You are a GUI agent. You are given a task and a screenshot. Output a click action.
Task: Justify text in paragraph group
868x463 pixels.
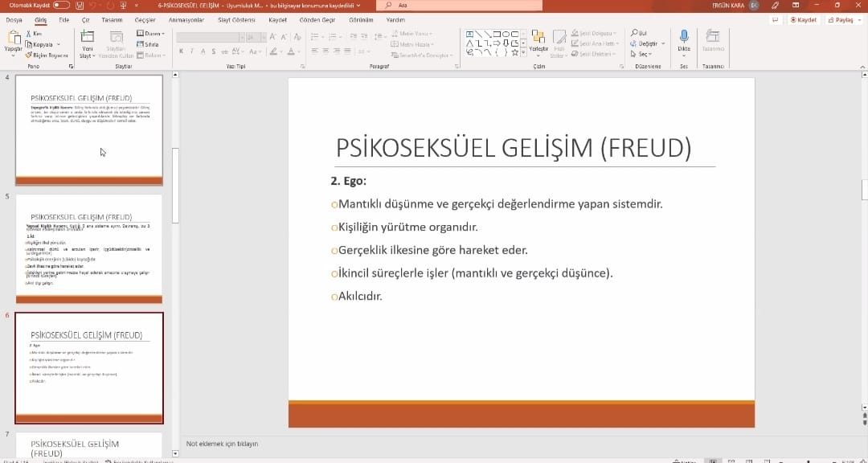coord(347,51)
